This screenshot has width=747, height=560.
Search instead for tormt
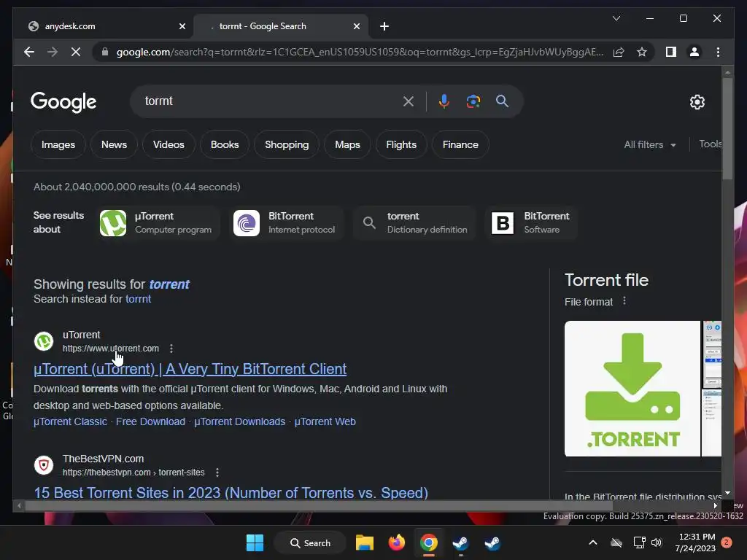coord(138,298)
